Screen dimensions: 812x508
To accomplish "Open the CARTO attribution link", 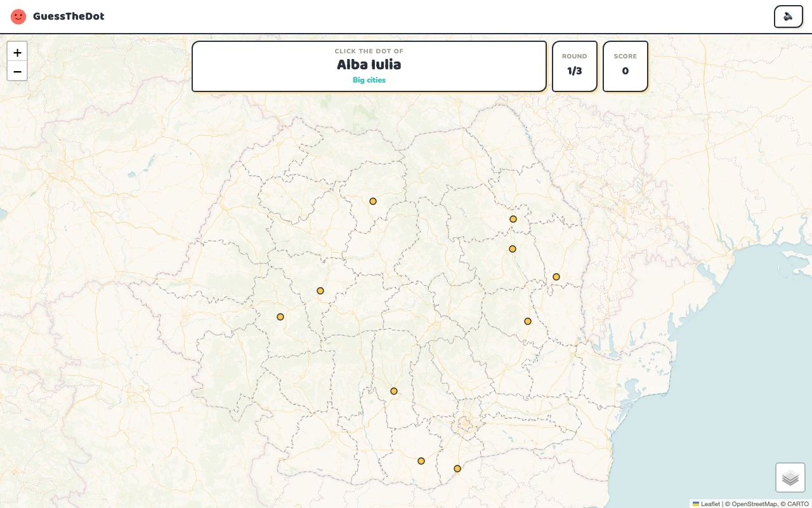I will click(x=798, y=504).
